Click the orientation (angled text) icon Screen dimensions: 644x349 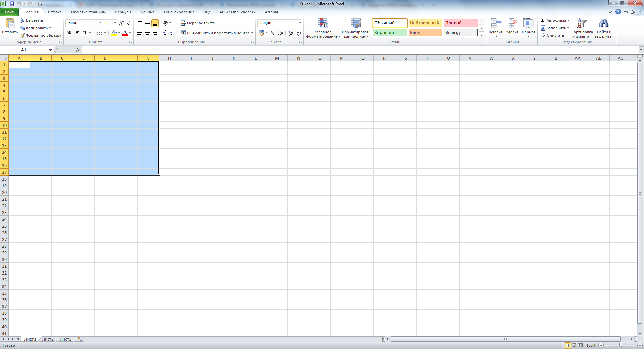[x=166, y=23]
